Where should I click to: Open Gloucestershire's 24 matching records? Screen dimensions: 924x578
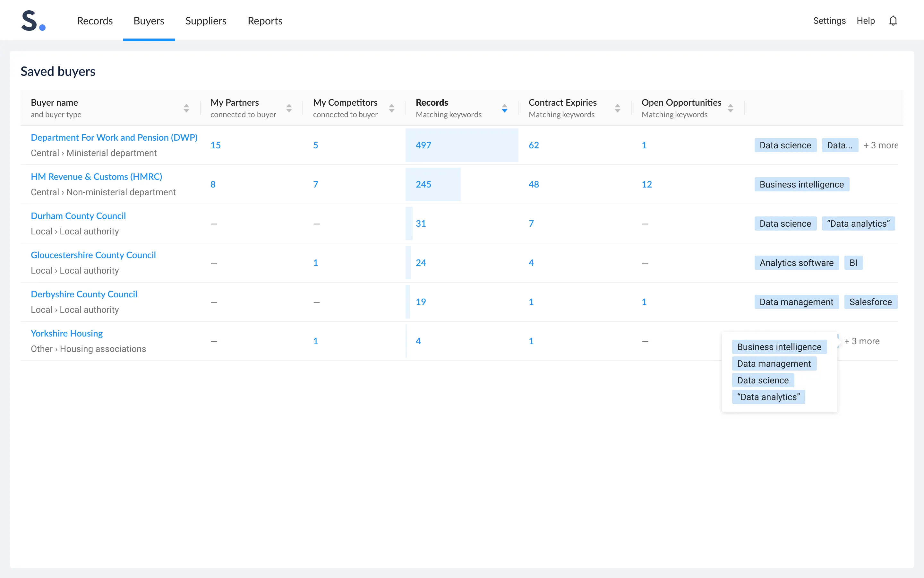(x=421, y=263)
